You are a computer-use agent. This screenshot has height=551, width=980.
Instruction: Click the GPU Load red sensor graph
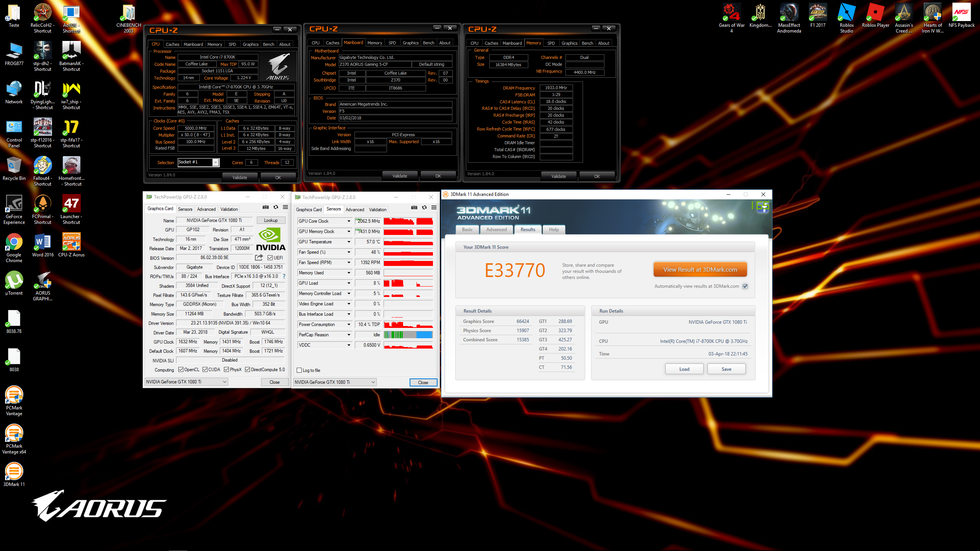coord(408,283)
